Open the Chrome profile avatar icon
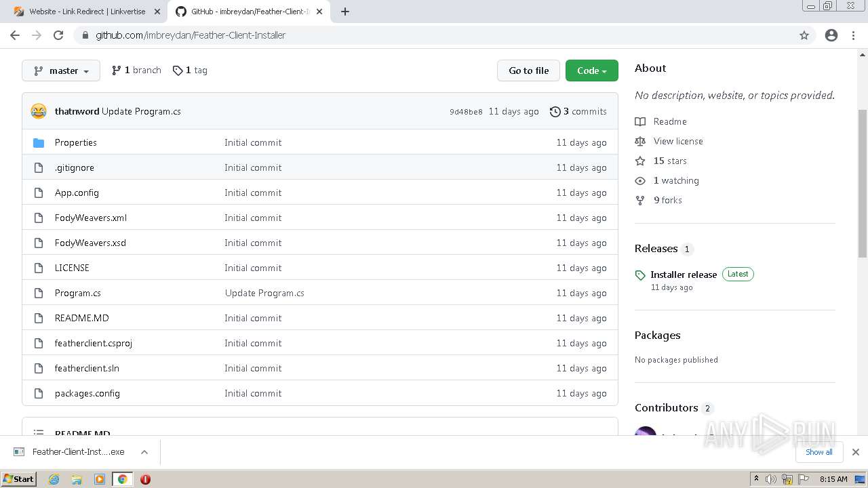This screenshot has height=488, width=868. [831, 35]
